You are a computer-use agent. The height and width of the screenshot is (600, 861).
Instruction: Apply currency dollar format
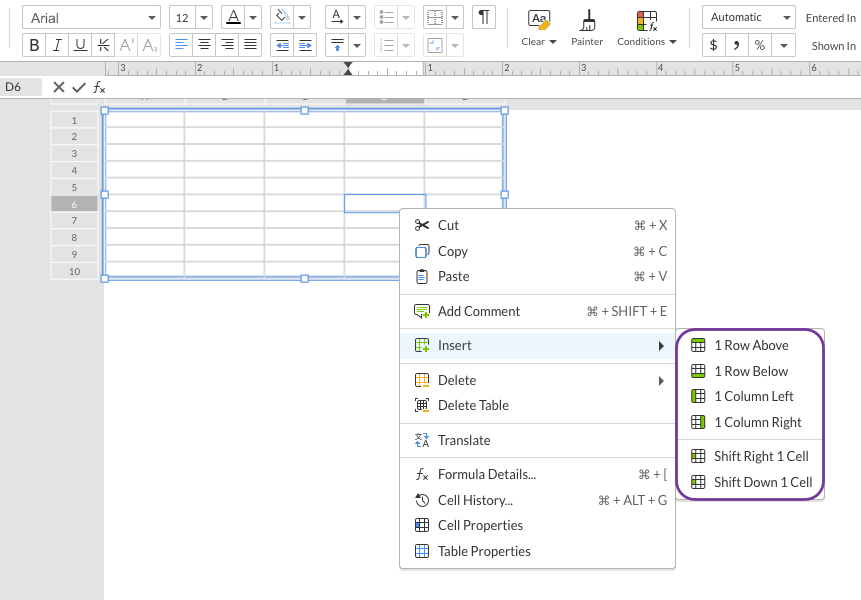(x=713, y=45)
